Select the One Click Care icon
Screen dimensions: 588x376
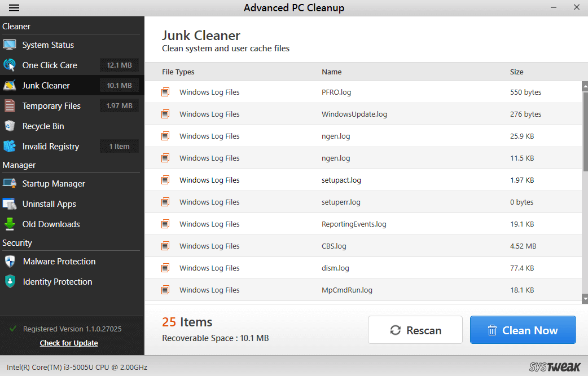click(10, 65)
